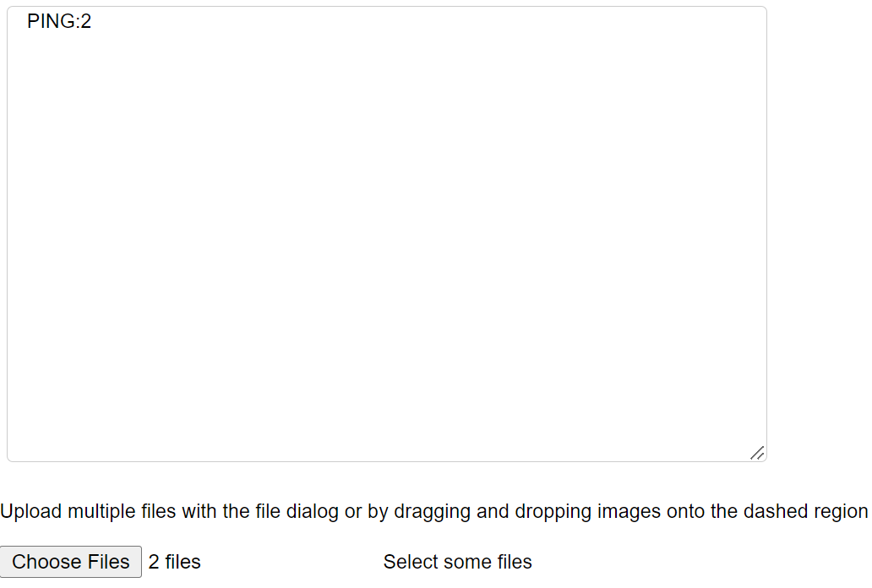Select the dashed drag-and-drop upload area
This screenshot has width=872, height=588.
457,562
